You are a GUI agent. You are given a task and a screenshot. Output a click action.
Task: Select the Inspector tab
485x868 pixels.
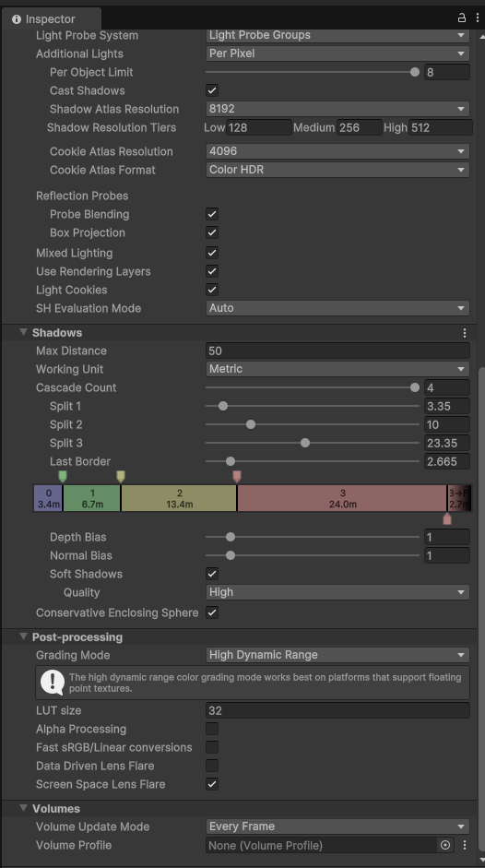pos(51,19)
